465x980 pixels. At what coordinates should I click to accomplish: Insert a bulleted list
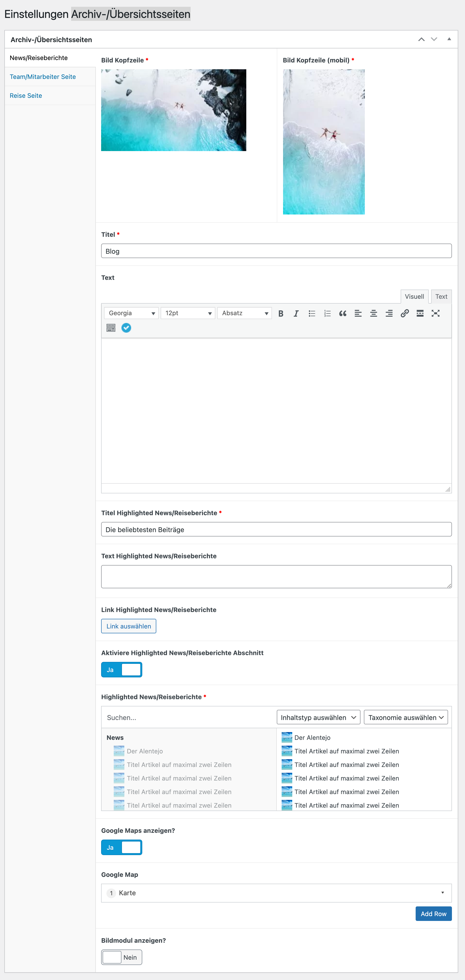(312, 313)
